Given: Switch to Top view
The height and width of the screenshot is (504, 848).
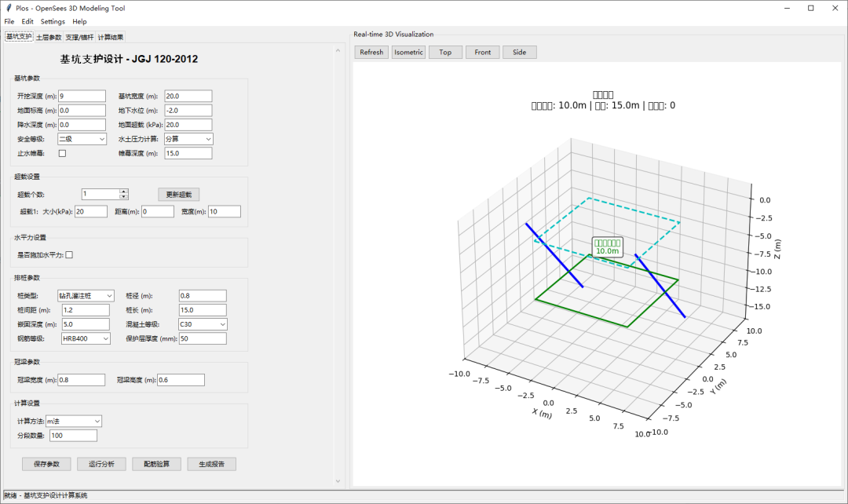Looking at the screenshot, I should point(446,53).
